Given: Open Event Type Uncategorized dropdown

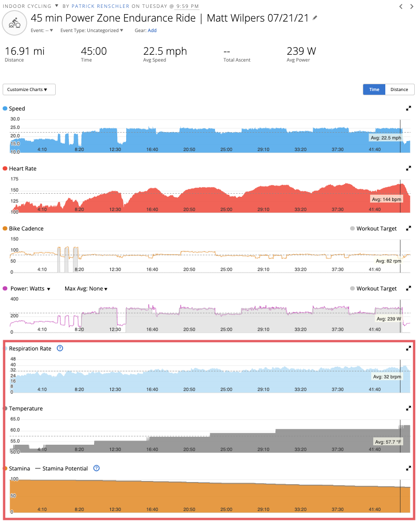Looking at the screenshot, I should pyautogui.click(x=91, y=31).
